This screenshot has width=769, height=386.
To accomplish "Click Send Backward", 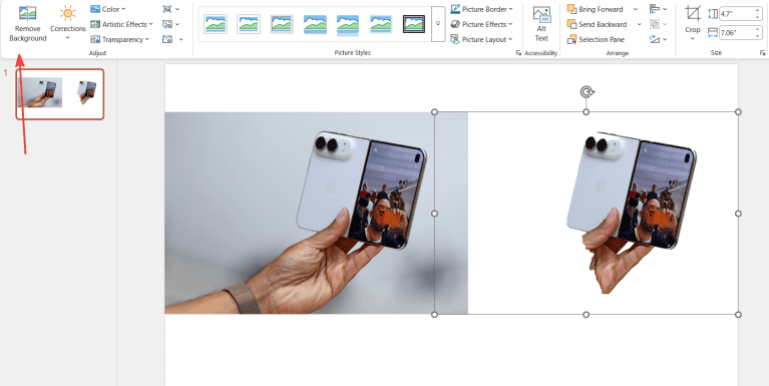I will click(597, 24).
